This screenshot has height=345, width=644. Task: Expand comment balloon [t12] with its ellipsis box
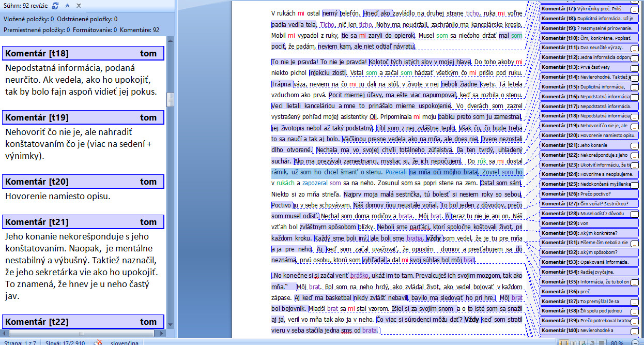click(x=634, y=59)
